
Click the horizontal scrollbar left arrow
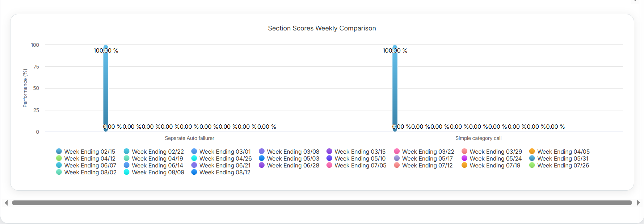(x=6, y=203)
